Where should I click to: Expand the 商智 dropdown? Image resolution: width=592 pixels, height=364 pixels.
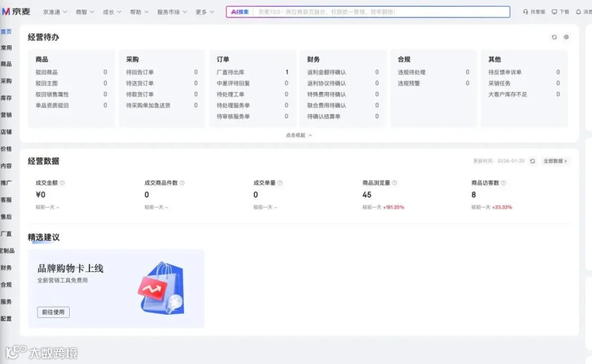click(x=85, y=12)
